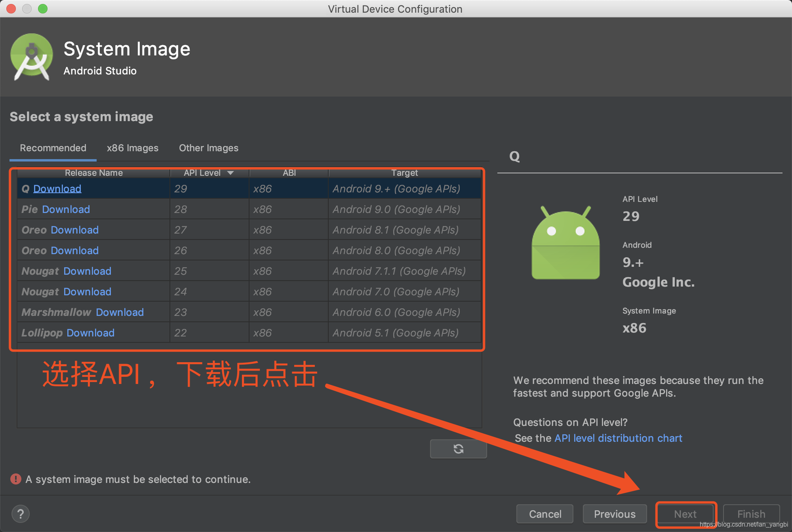Download the Lollipop system image
The image size is (792, 532).
[90, 333]
